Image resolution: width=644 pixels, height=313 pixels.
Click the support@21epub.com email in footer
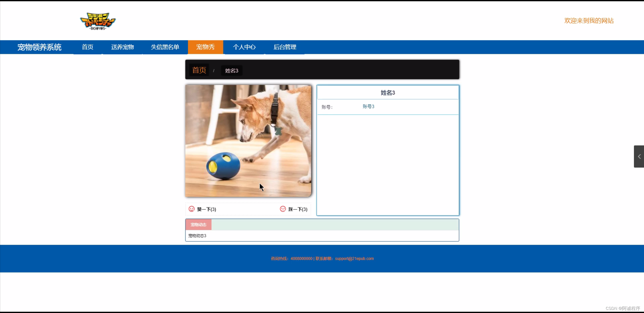tap(354, 259)
